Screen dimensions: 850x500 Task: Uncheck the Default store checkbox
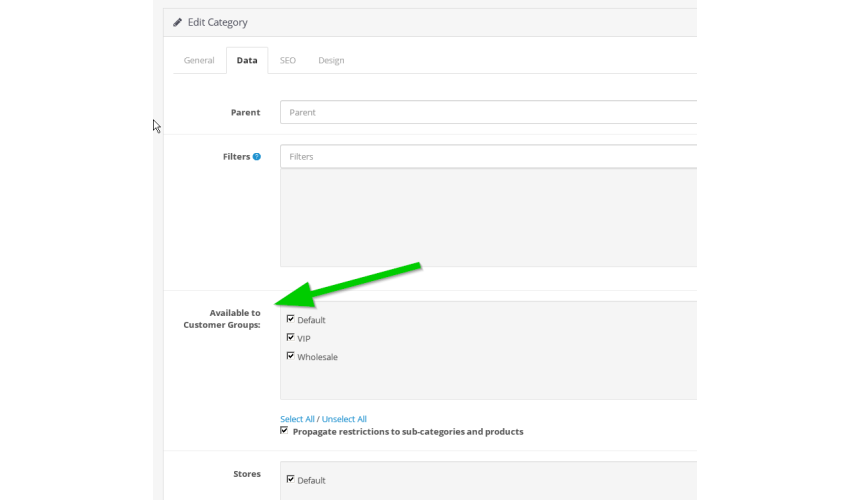[x=291, y=479]
